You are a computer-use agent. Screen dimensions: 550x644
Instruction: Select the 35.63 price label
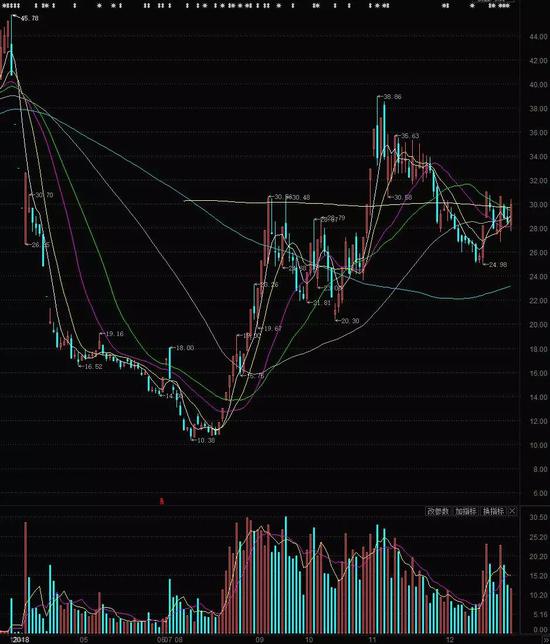[410, 136]
